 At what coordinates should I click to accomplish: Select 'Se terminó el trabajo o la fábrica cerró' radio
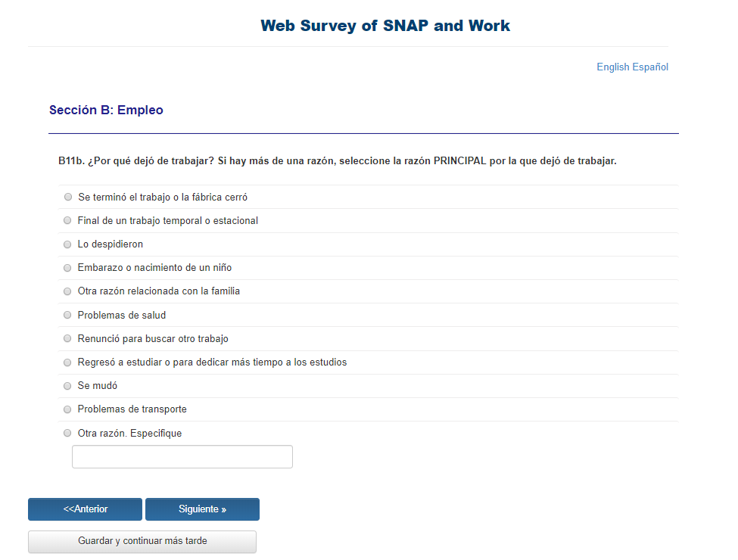68,198
